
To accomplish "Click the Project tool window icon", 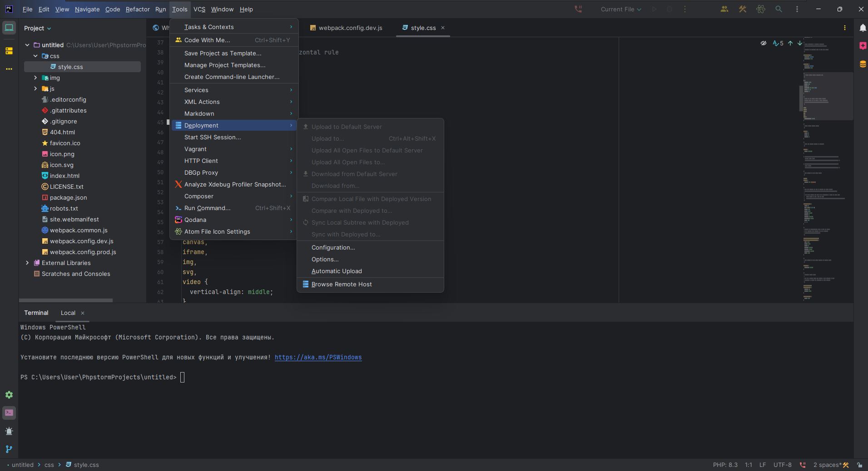I will click(x=9, y=28).
